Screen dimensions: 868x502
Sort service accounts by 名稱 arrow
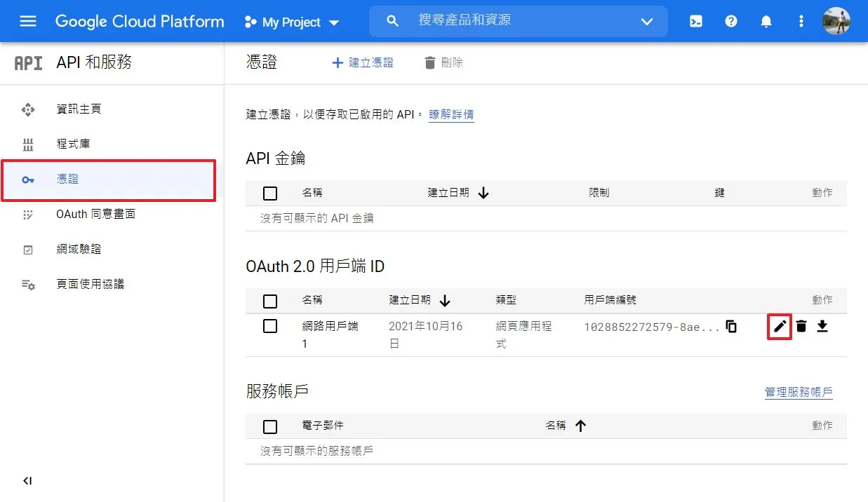click(x=580, y=426)
